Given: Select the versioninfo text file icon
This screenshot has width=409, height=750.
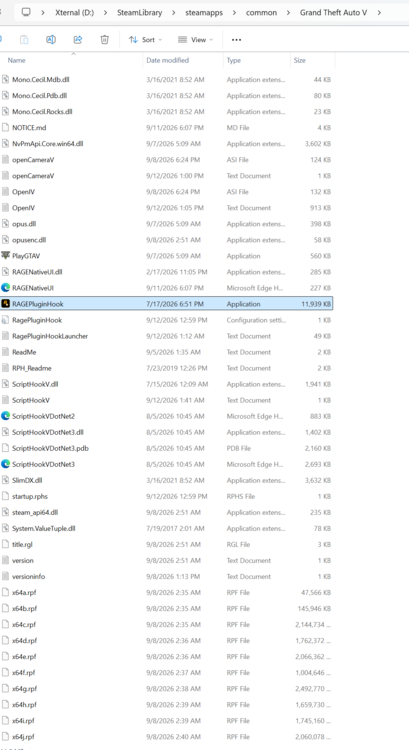Looking at the screenshot, I should click(6, 576).
